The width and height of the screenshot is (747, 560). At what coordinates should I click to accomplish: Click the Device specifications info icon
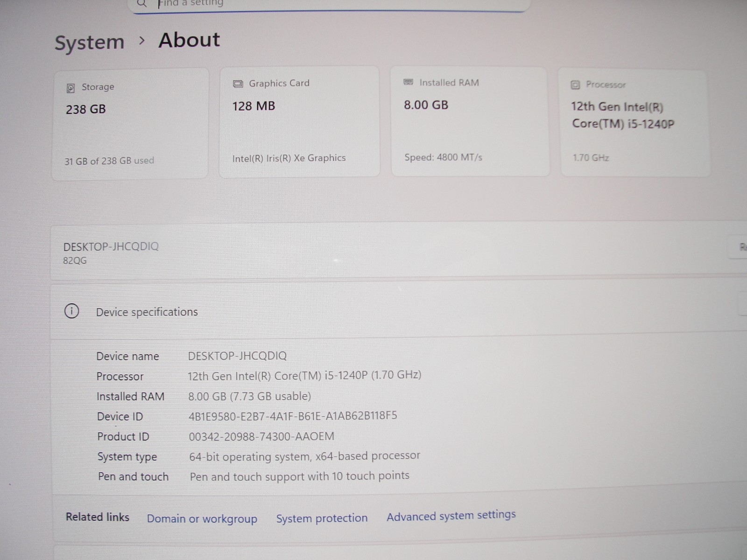pos(71,311)
